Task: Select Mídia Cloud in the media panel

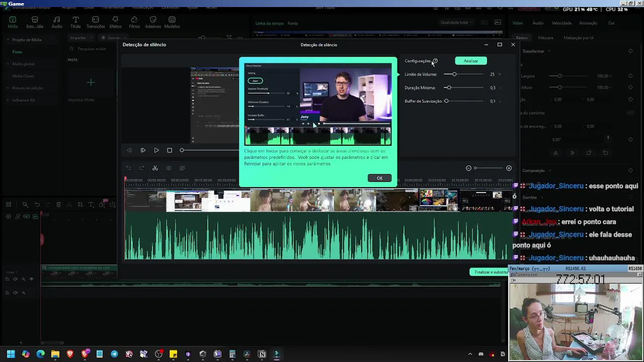Action: pos(23,76)
